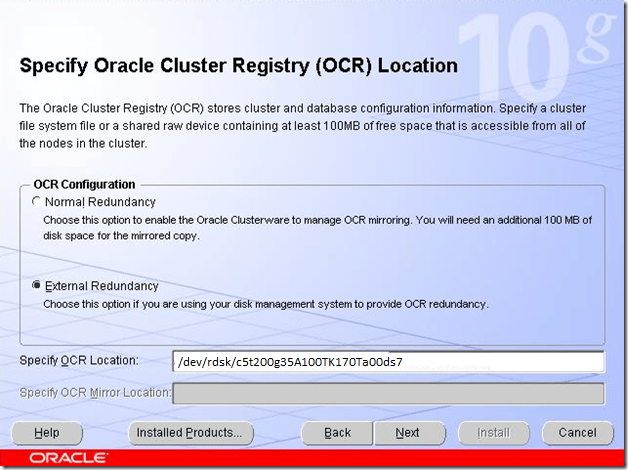The width and height of the screenshot is (628, 470).
Task: Select the External Redundancy radio button
Action: [36, 285]
